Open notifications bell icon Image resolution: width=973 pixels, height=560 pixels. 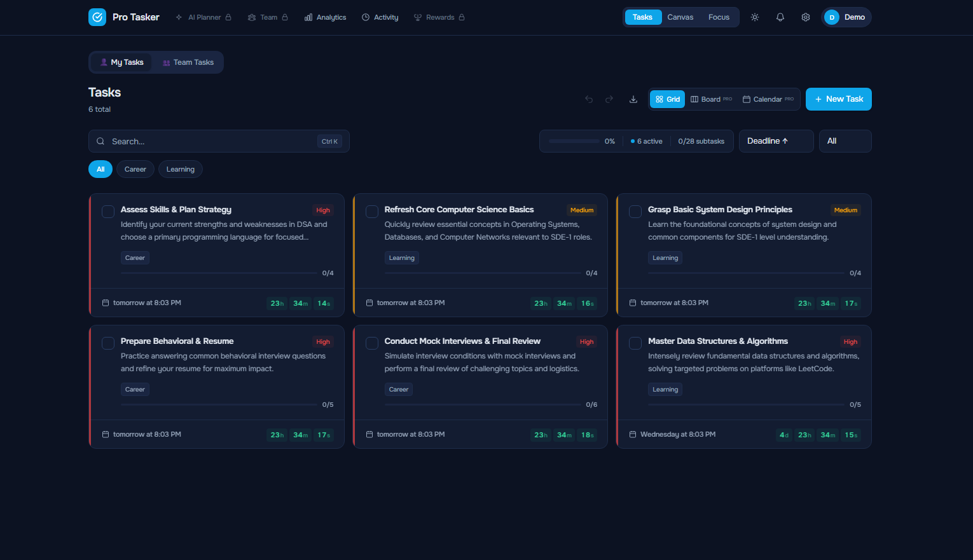pyautogui.click(x=780, y=17)
